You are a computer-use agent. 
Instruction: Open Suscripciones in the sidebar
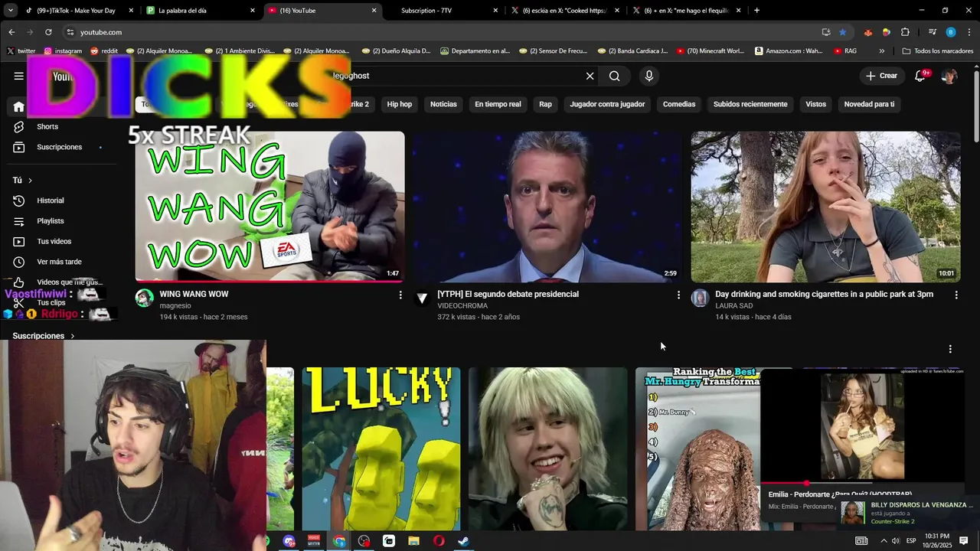click(59, 147)
